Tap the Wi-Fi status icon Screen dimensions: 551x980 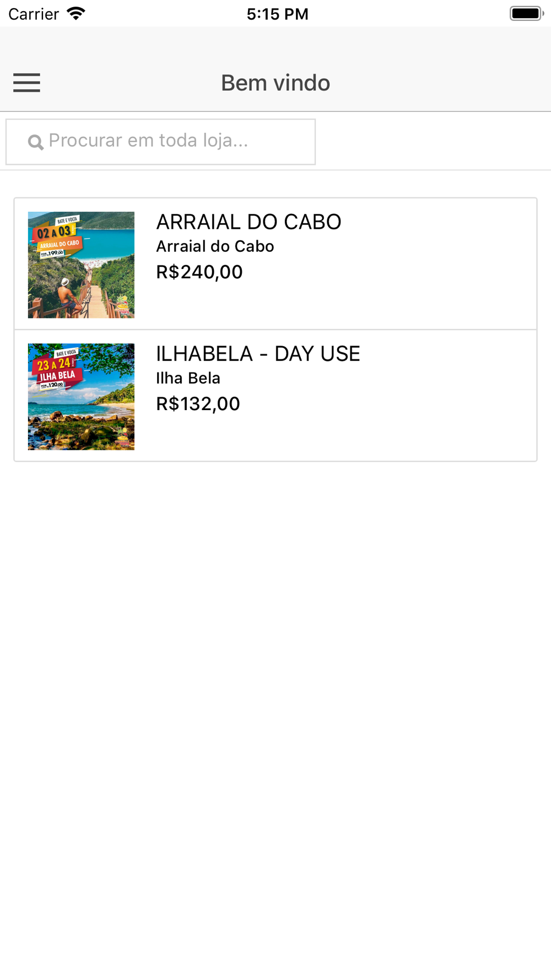pyautogui.click(x=76, y=13)
